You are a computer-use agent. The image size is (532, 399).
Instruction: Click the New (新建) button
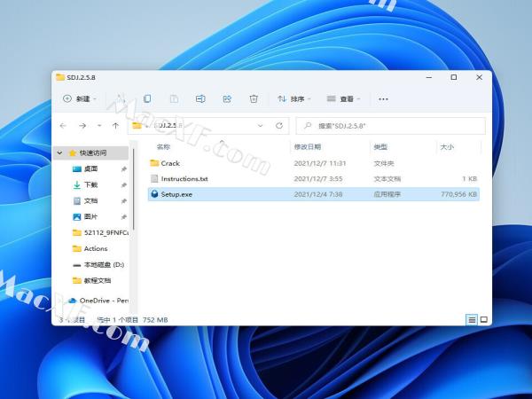[x=80, y=98]
